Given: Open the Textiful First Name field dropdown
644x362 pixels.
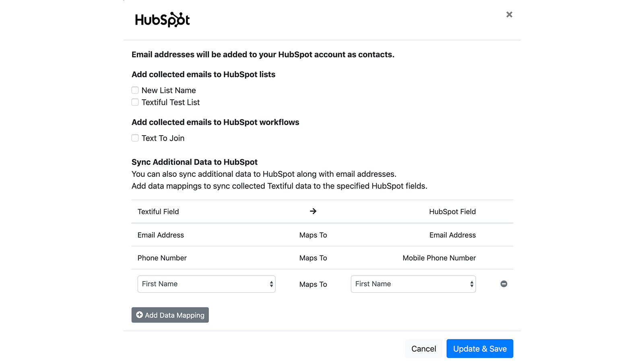Looking at the screenshot, I should pyautogui.click(x=206, y=284).
